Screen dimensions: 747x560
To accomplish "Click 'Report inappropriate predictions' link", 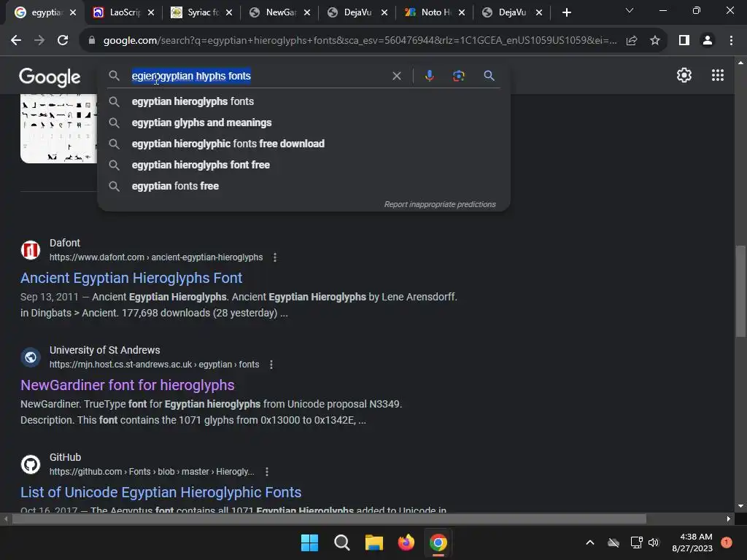I will pos(440,204).
